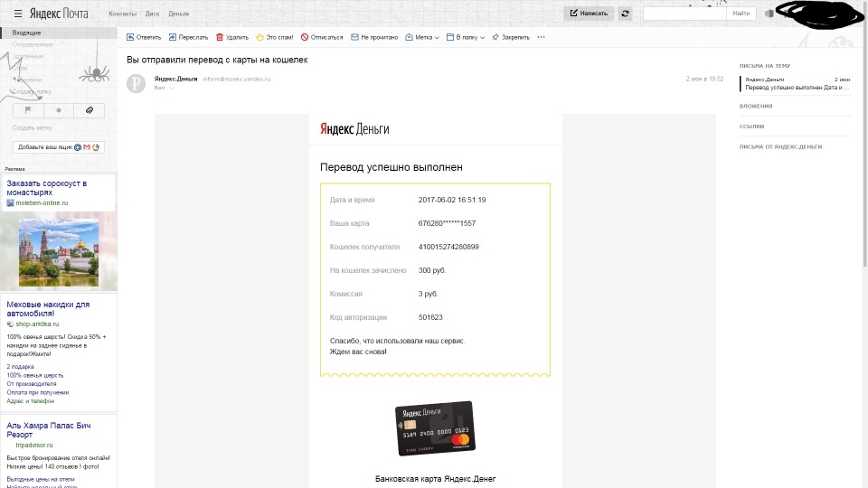Click the Яндекс Почта logo

(59, 14)
